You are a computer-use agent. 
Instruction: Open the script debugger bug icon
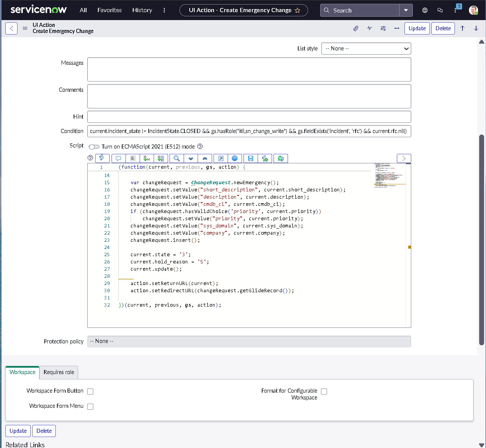click(281, 158)
